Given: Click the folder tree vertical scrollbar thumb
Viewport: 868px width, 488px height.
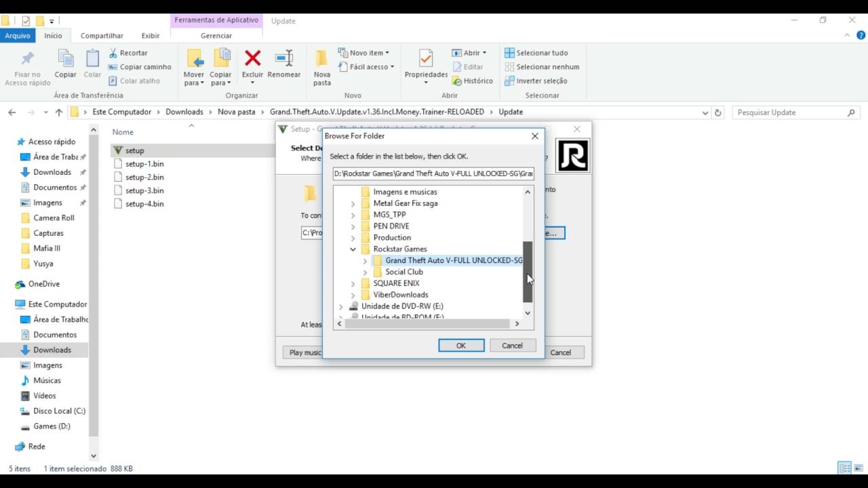Looking at the screenshot, I should (528, 272).
